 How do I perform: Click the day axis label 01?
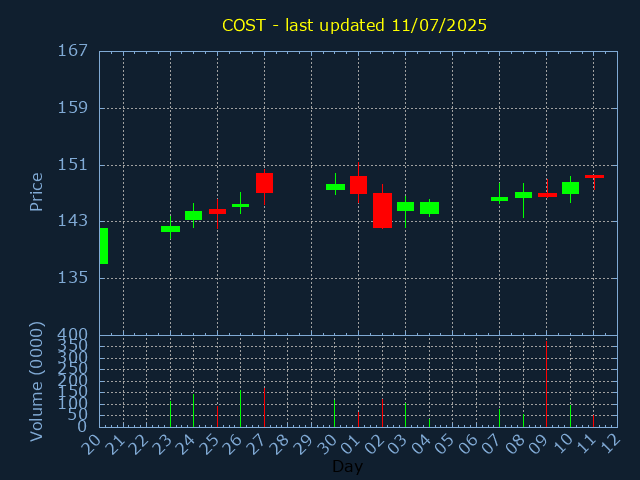pos(349,444)
